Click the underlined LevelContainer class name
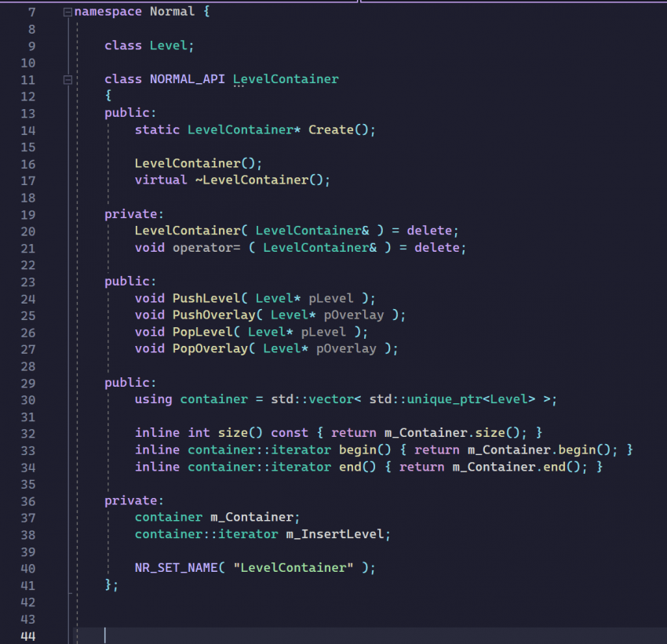The width and height of the screenshot is (667, 644). point(286,79)
